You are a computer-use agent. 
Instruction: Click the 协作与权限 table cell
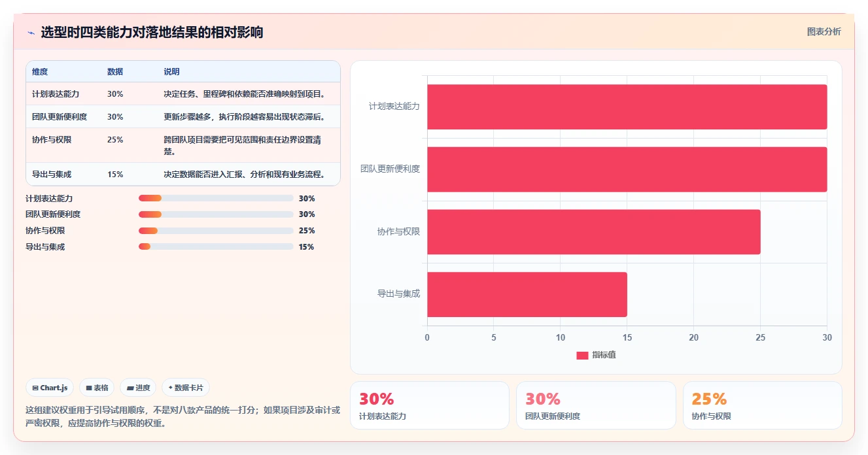[x=52, y=140]
